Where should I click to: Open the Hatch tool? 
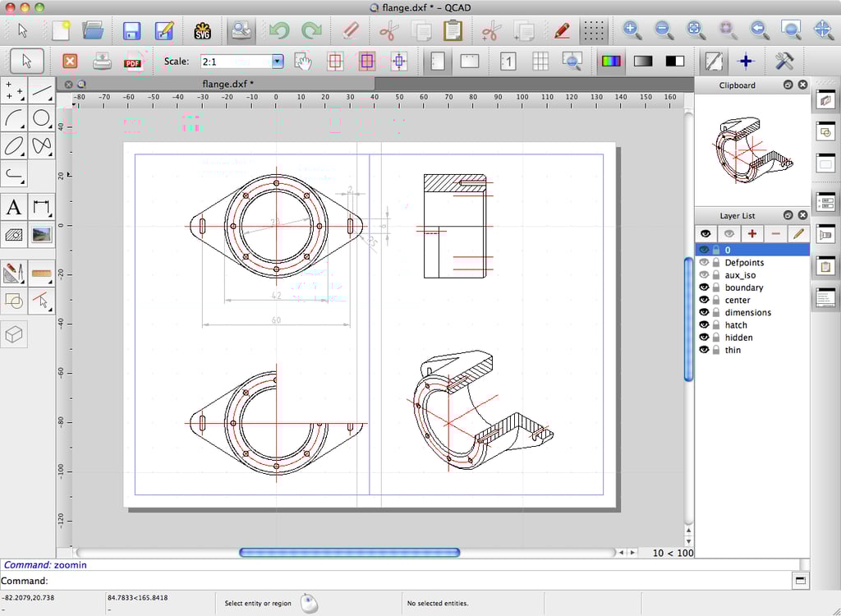coord(12,235)
